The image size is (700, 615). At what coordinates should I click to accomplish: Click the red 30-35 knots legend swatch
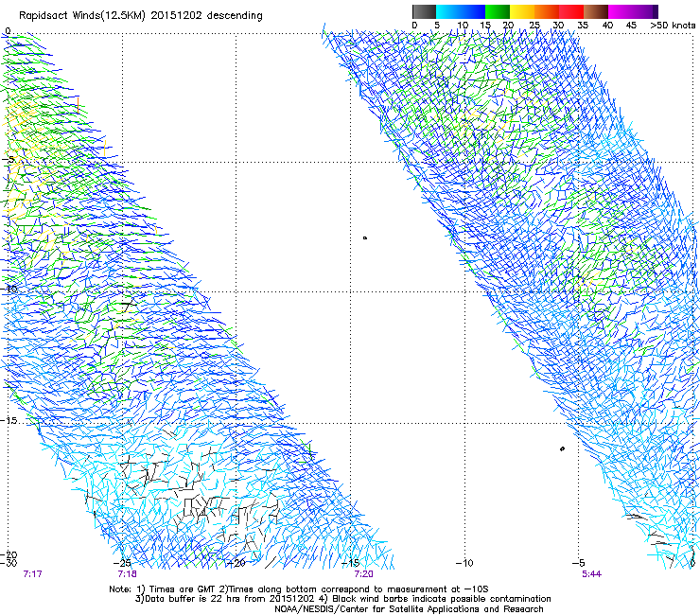pyautogui.click(x=571, y=11)
